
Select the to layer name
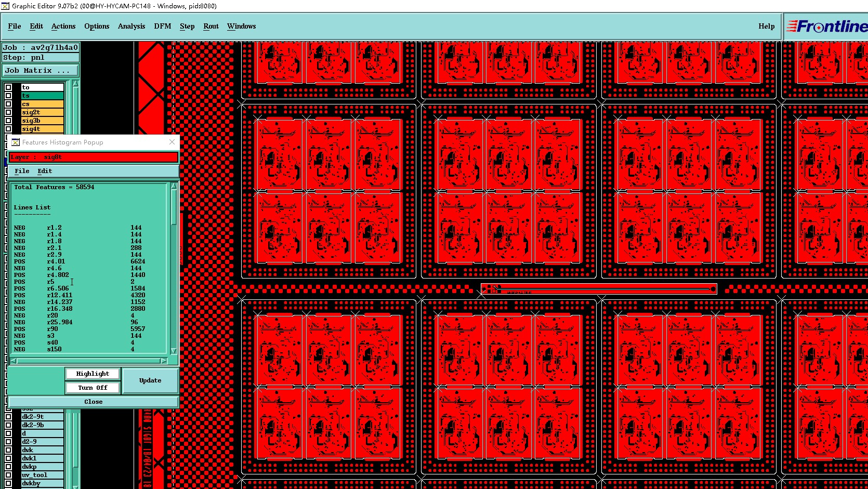[42, 87]
